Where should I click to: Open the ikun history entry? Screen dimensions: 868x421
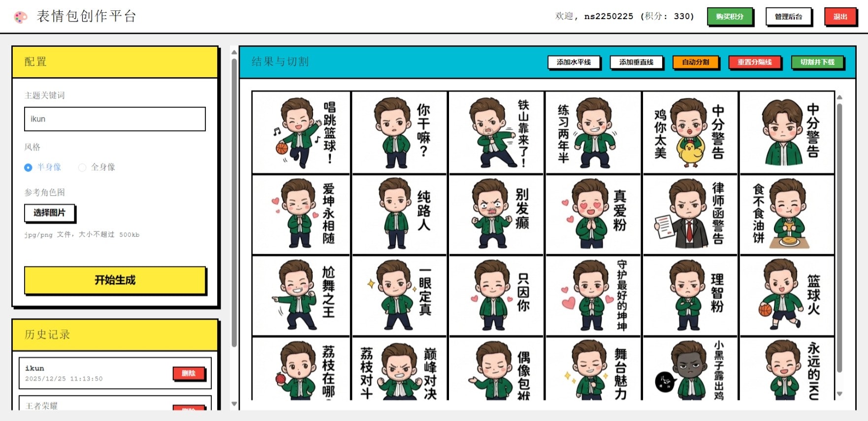coord(115,373)
